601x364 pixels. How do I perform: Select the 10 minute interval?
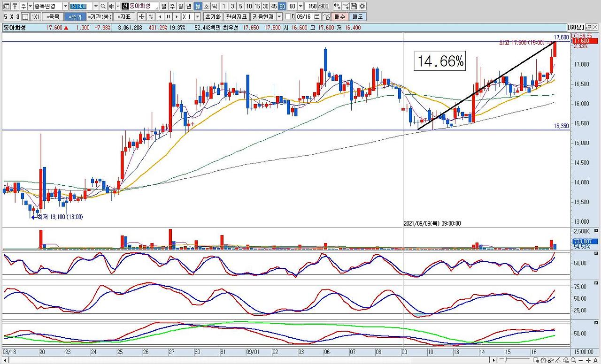point(249,6)
